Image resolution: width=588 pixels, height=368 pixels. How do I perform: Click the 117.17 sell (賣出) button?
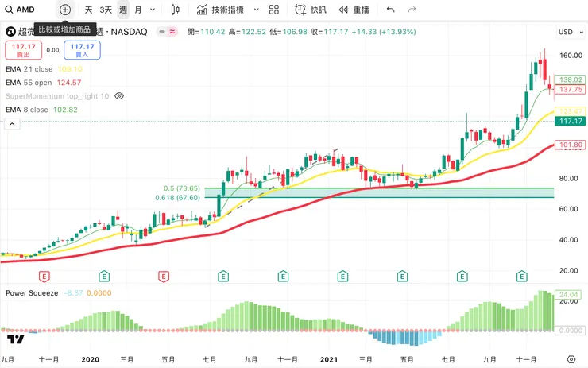[23, 50]
